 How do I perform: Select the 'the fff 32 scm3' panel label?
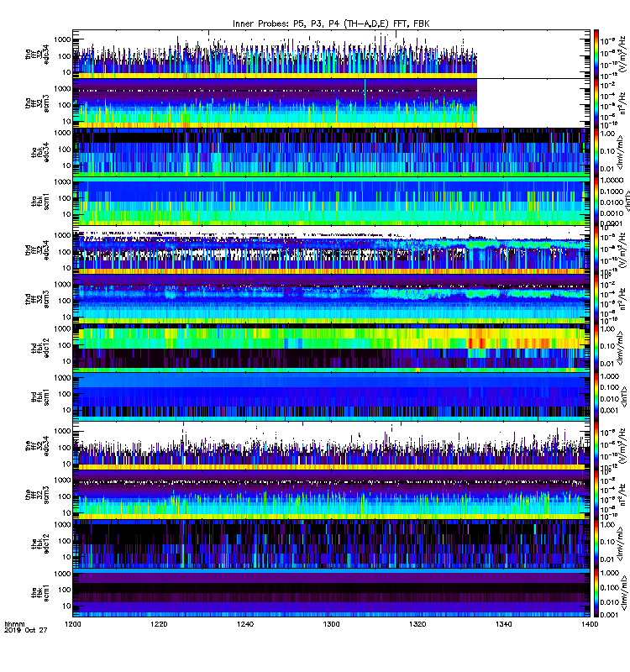tap(37, 495)
